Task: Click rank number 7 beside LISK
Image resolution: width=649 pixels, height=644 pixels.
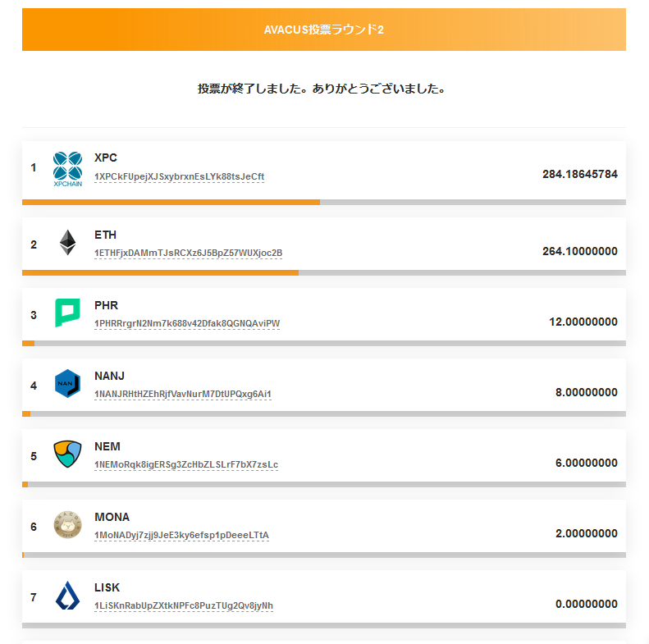Action: 34,597
